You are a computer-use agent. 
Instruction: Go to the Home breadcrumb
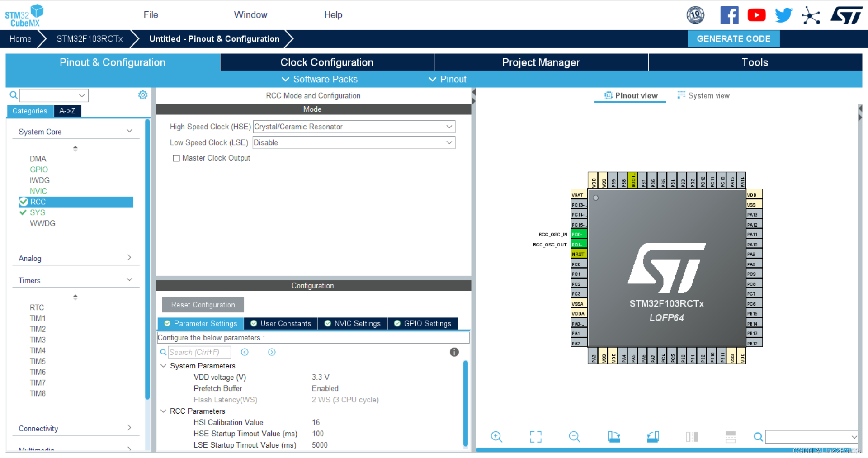click(20, 39)
